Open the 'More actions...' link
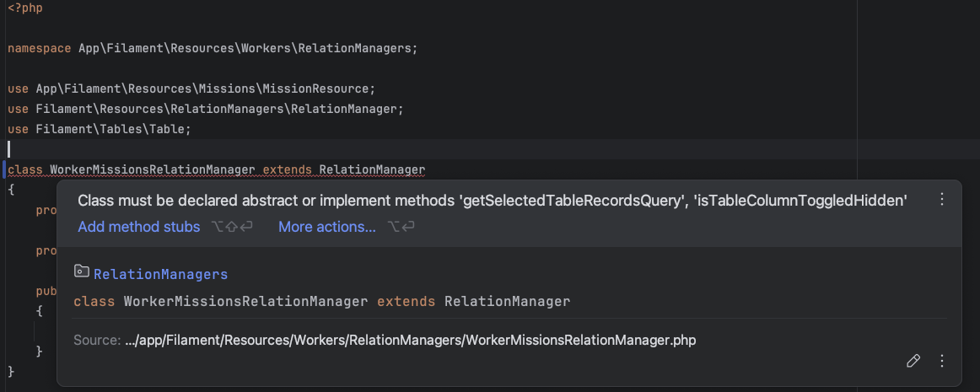The image size is (980, 392). [327, 227]
